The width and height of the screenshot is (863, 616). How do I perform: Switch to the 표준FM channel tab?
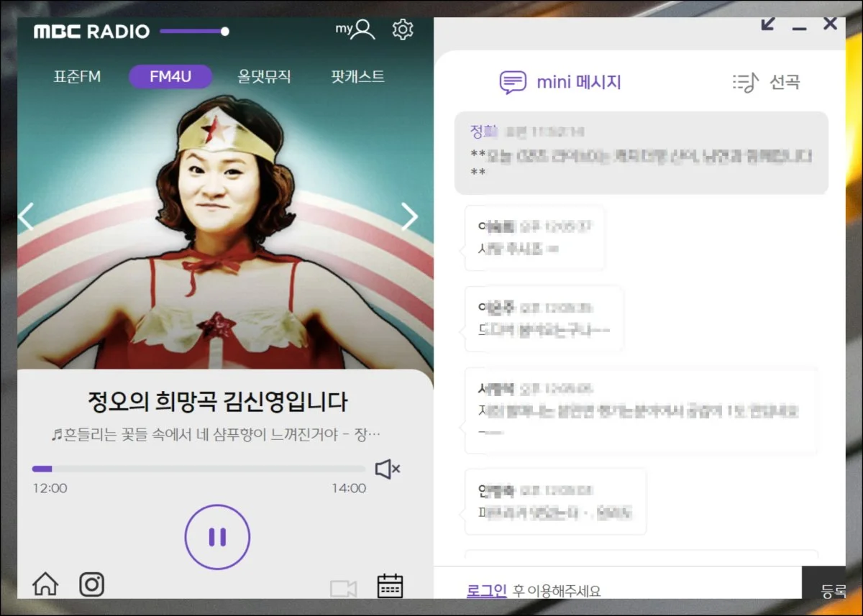click(x=77, y=76)
